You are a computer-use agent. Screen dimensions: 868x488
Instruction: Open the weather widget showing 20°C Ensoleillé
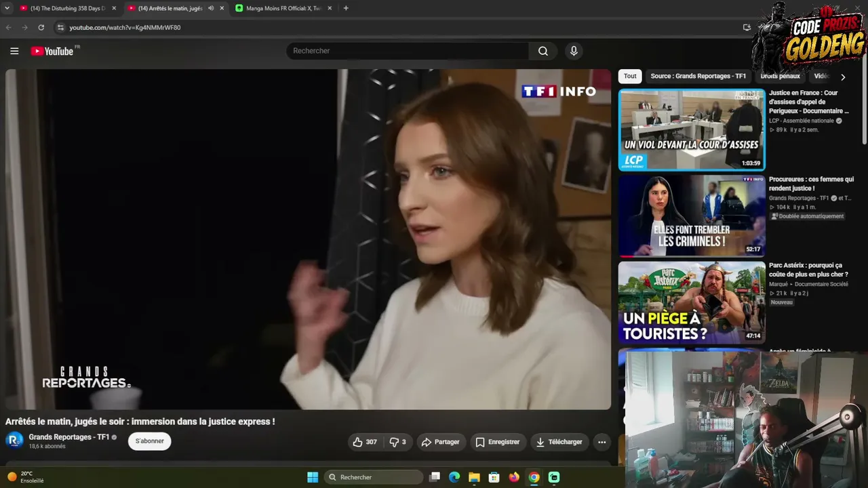(26, 477)
